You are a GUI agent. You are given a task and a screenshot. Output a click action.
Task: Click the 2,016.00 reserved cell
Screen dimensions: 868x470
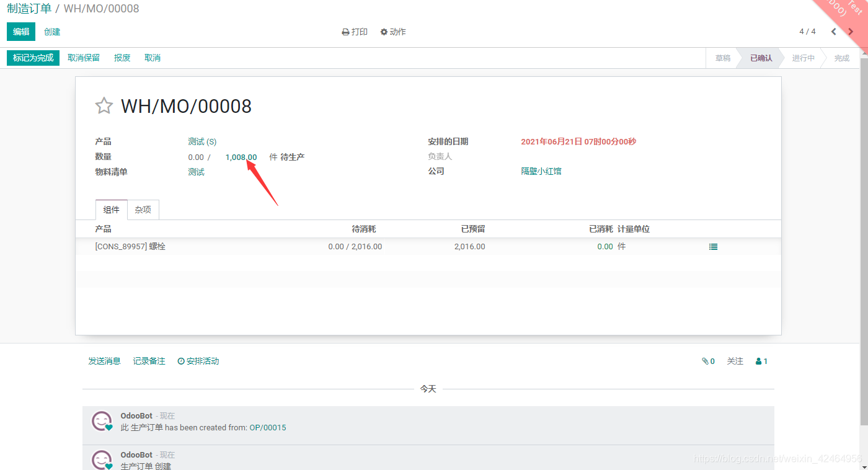469,246
